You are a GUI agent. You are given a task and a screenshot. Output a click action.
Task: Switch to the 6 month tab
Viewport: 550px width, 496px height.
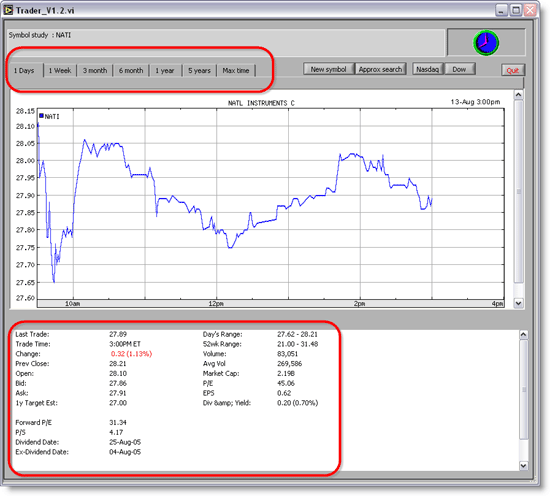(x=131, y=71)
